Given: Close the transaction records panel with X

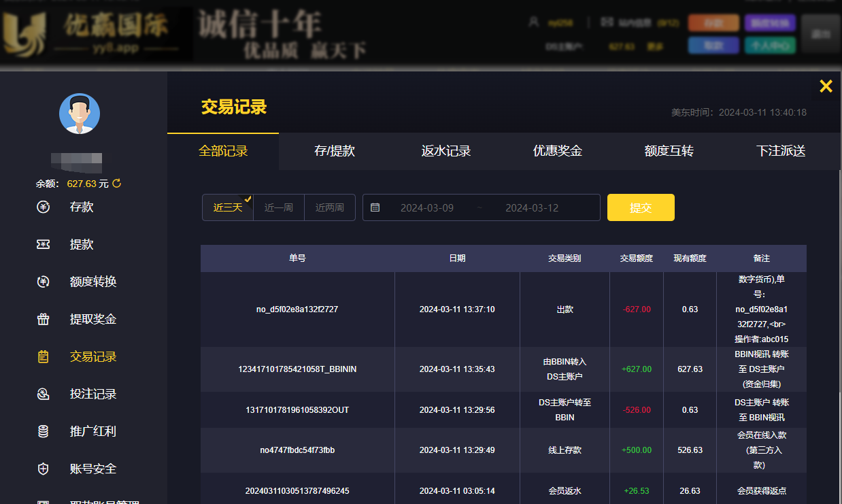Looking at the screenshot, I should point(826,86).
